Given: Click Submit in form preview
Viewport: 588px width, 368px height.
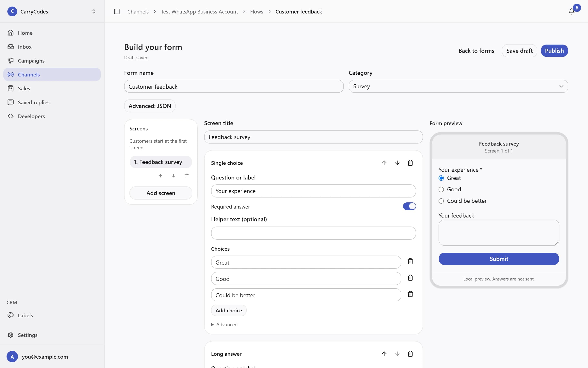Looking at the screenshot, I should point(499,259).
